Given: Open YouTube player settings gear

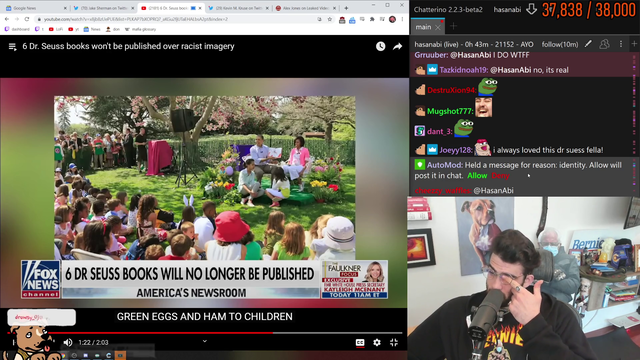Looking at the screenshot, I should click(377, 342).
